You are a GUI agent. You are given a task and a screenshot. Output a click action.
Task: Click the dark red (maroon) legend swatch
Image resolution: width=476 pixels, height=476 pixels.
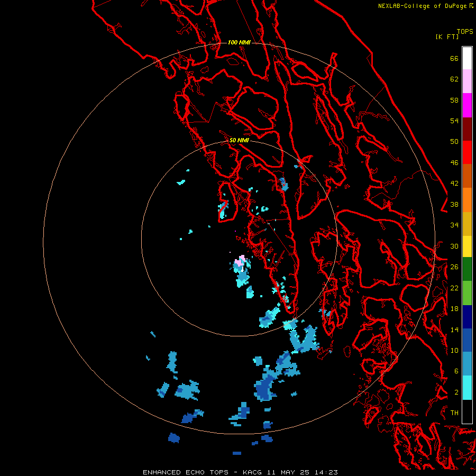pos(467,129)
